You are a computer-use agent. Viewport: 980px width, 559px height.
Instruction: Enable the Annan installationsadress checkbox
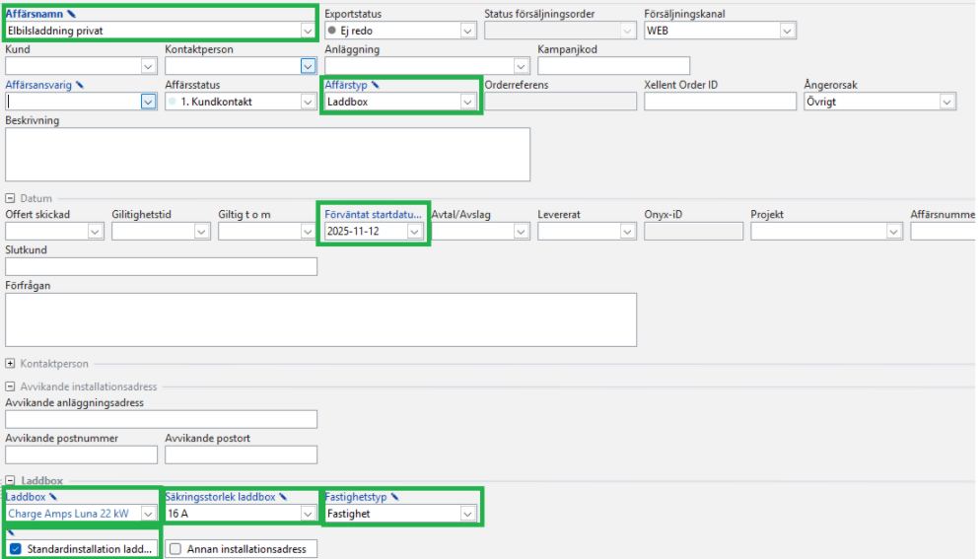coord(175,549)
